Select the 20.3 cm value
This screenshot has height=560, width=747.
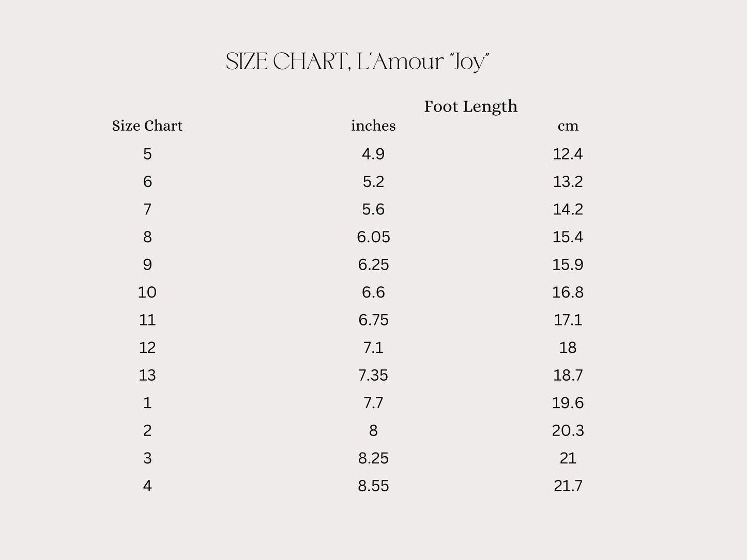[x=568, y=430]
